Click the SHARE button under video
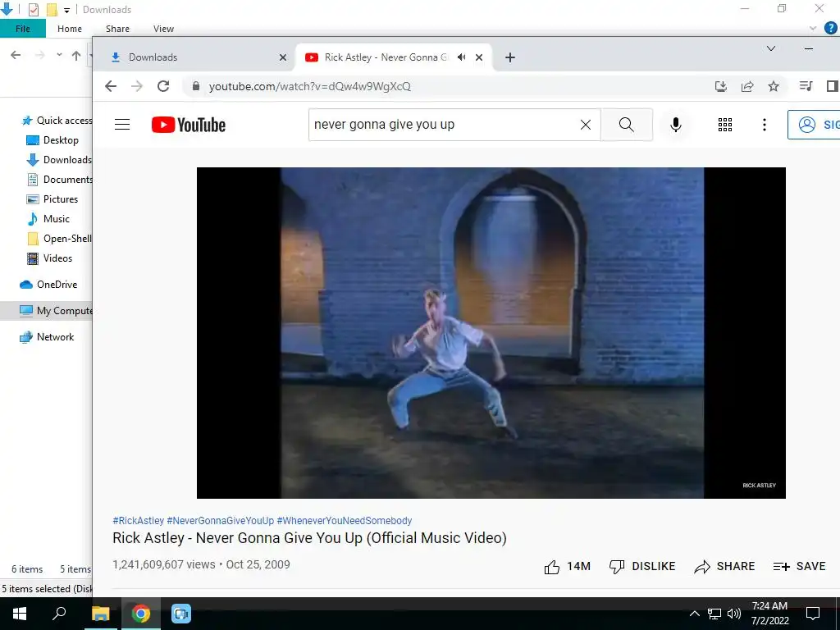The width and height of the screenshot is (840, 630). point(724,566)
